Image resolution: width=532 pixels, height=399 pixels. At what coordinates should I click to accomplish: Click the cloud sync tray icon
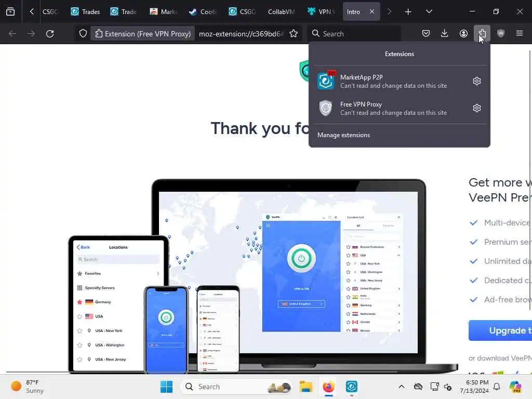(x=418, y=387)
